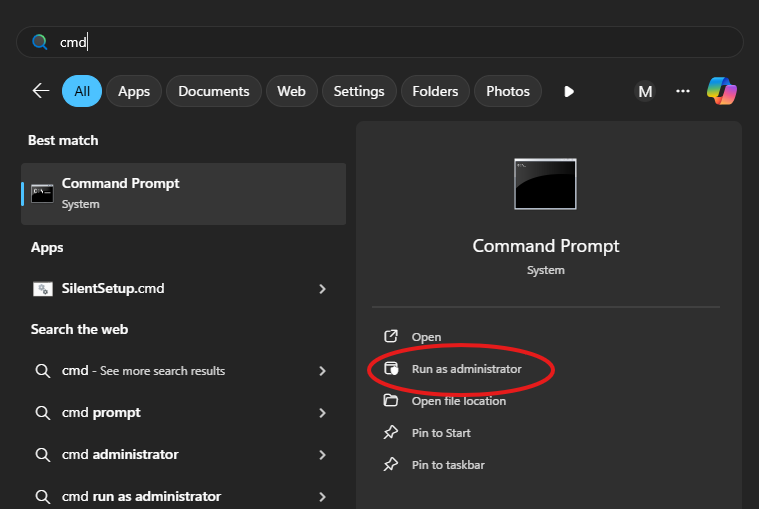Click in the search box containing cmd
Image resolution: width=759 pixels, height=509 pixels.
coord(380,42)
